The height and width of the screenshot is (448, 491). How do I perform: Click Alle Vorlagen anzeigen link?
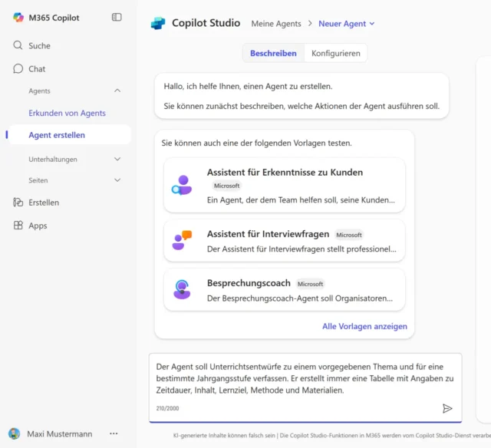364,326
